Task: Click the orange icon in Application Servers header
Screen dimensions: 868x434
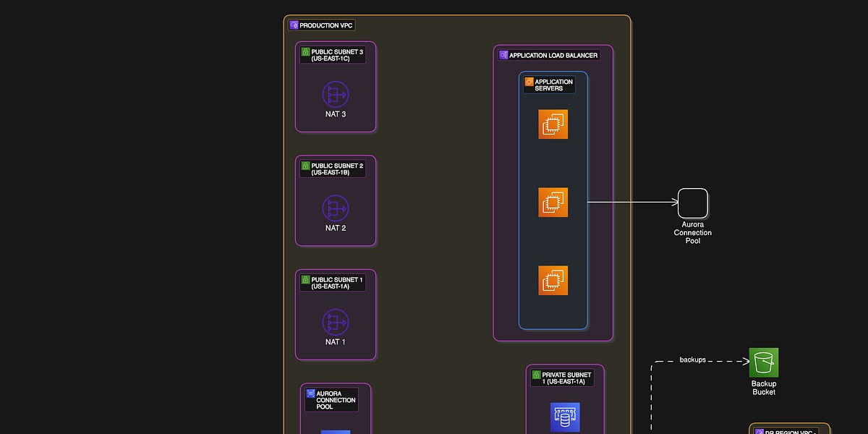Action: click(529, 82)
